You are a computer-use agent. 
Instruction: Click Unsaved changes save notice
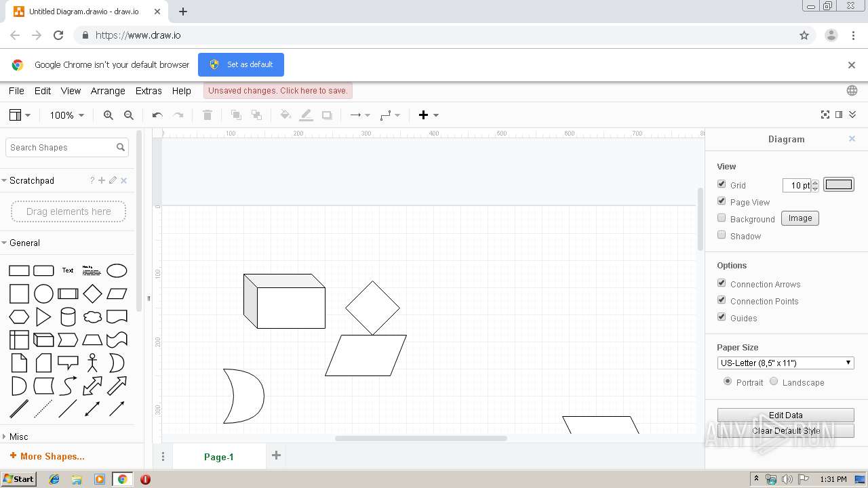click(278, 91)
